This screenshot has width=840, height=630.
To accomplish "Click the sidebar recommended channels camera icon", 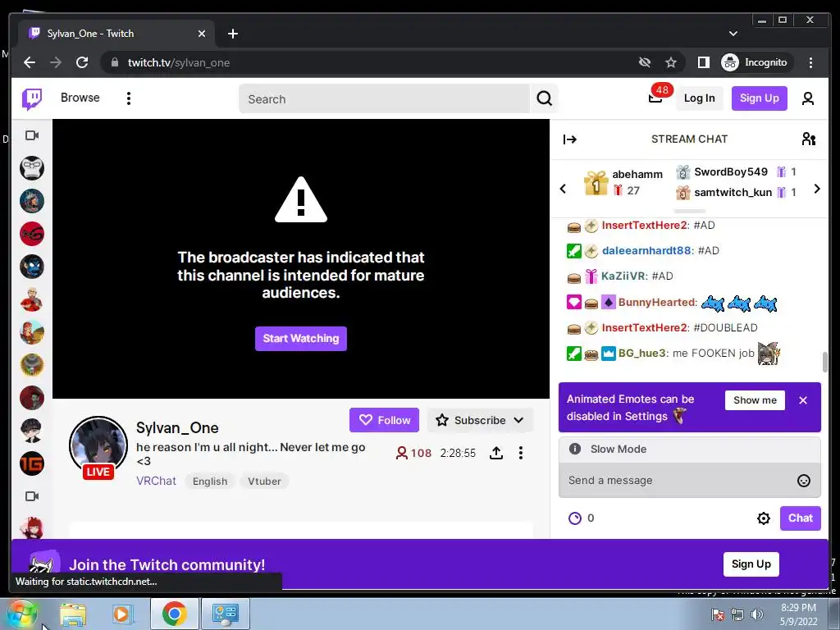I will 32,496.
